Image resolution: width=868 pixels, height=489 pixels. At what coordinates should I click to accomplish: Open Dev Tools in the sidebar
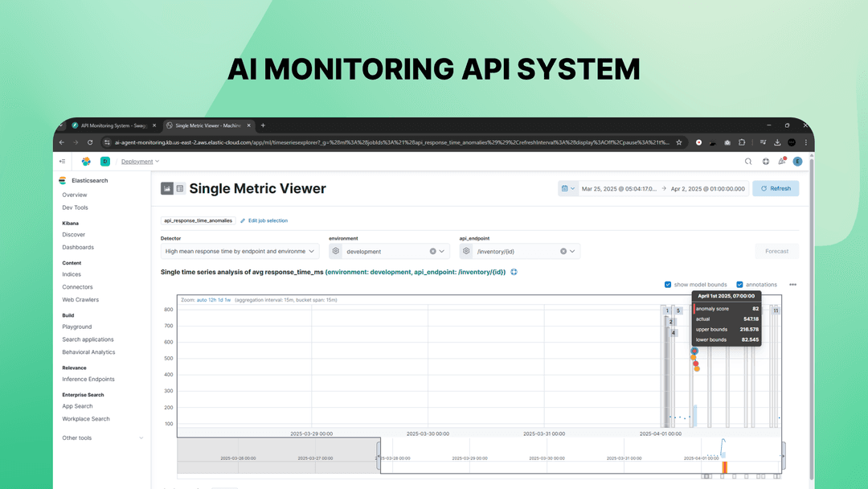click(75, 208)
